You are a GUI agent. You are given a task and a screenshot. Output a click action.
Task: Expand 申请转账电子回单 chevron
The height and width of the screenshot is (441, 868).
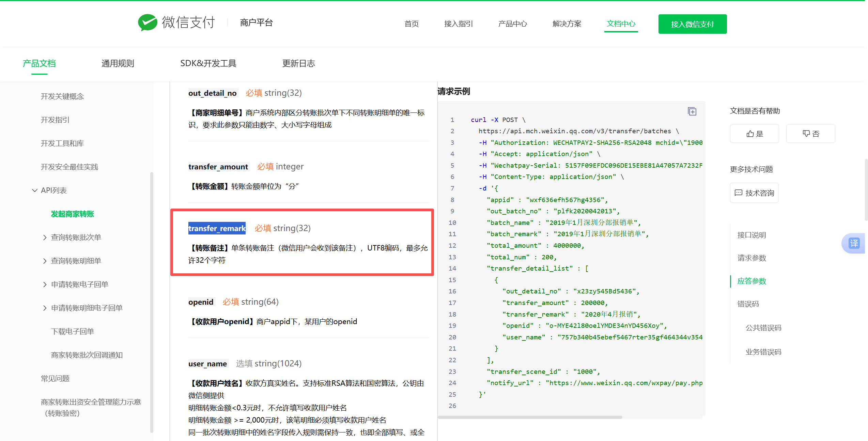[45, 285]
